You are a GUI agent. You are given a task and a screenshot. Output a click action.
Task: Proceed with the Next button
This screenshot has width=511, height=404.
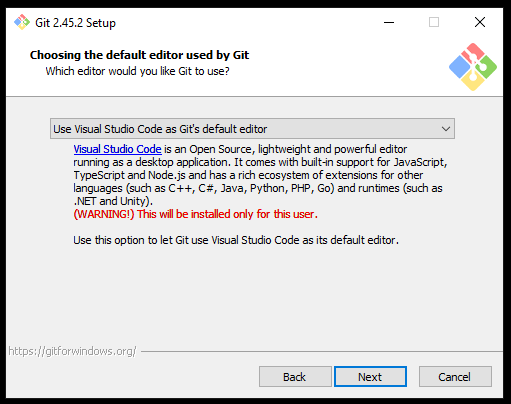tap(370, 377)
